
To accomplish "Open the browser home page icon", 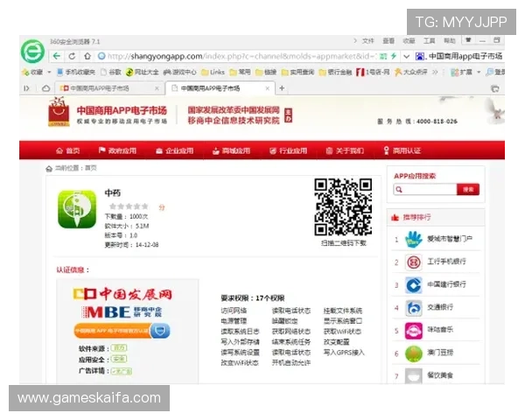I will (87, 56).
